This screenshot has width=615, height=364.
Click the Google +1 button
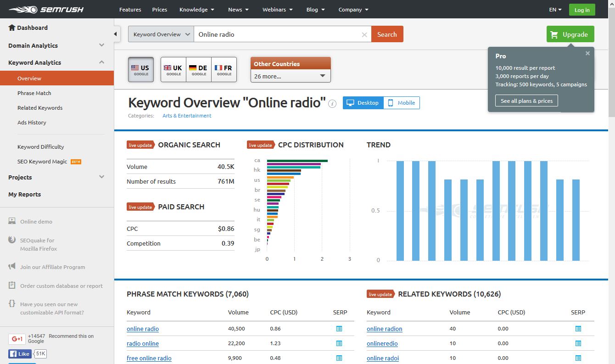17,339
